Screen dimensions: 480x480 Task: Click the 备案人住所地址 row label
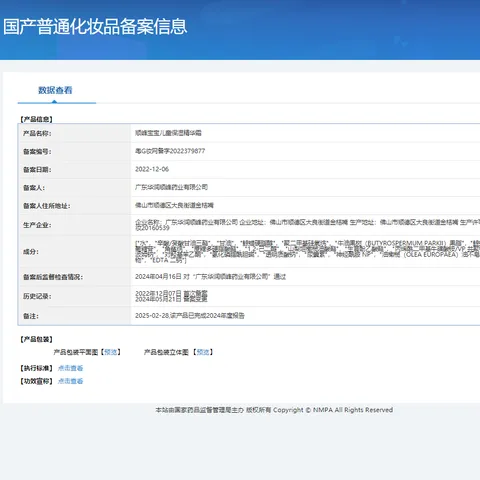pos(46,206)
